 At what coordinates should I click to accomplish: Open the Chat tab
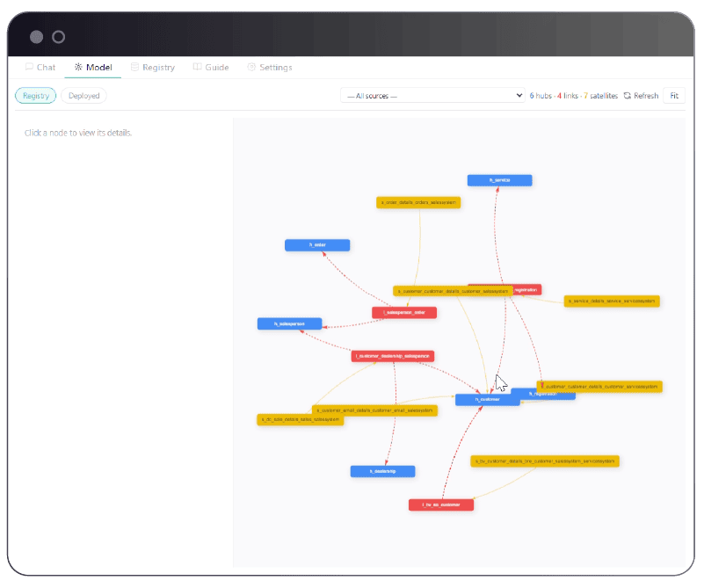tap(40, 68)
